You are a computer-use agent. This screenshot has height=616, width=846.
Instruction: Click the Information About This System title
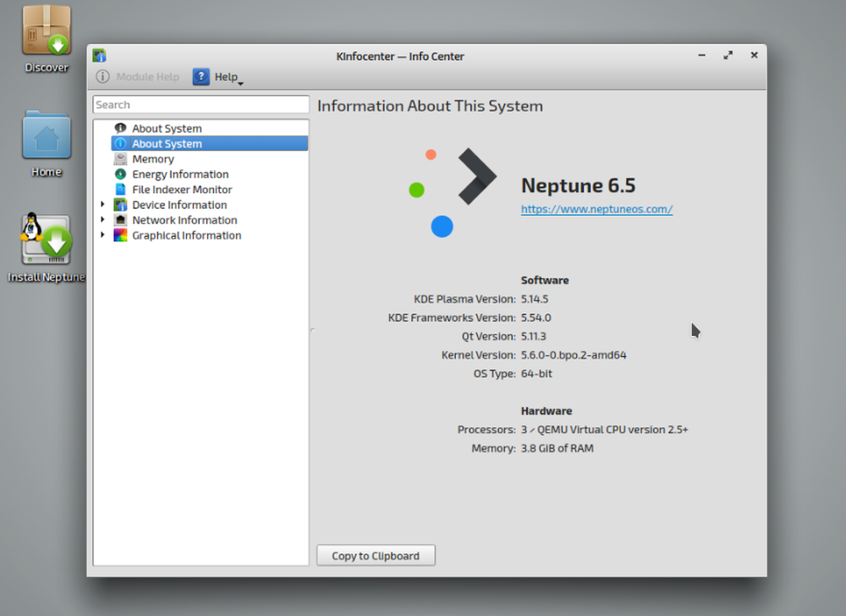point(430,107)
